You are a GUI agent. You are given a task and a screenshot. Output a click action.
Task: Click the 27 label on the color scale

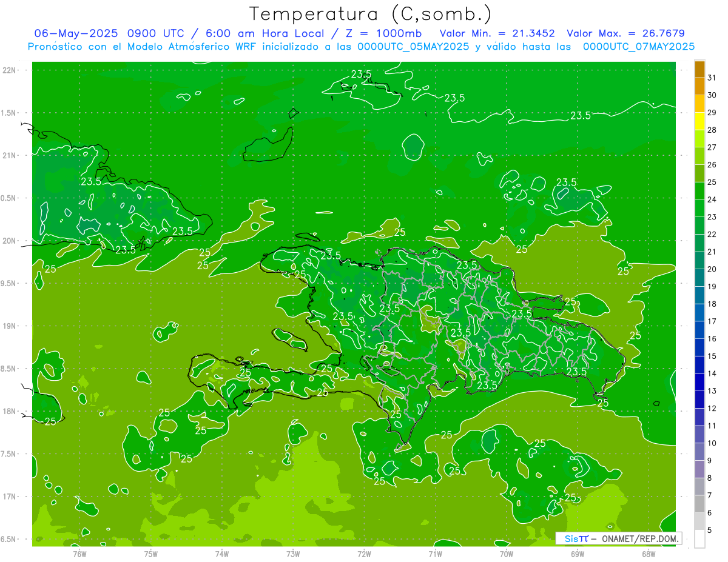coord(712,147)
